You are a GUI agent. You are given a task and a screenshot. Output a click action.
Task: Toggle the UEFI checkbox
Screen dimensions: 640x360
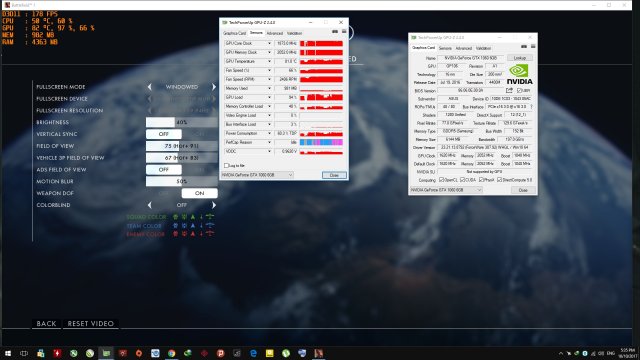click(x=519, y=91)
